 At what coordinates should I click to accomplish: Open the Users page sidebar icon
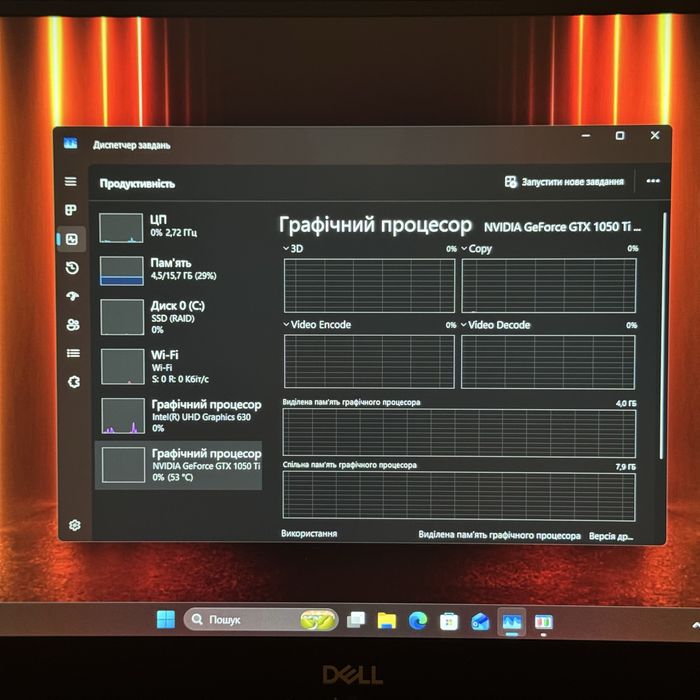[73, 325]
